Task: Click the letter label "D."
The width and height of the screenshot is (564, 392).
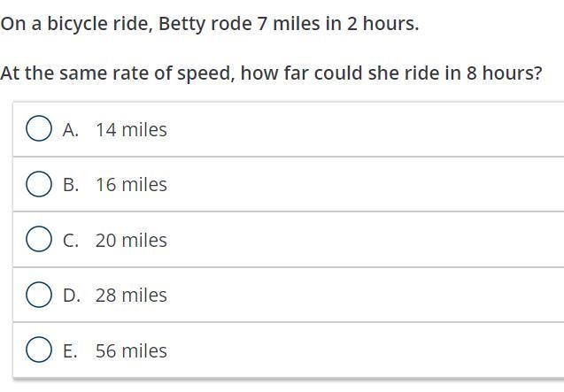Action: point(71,295)
